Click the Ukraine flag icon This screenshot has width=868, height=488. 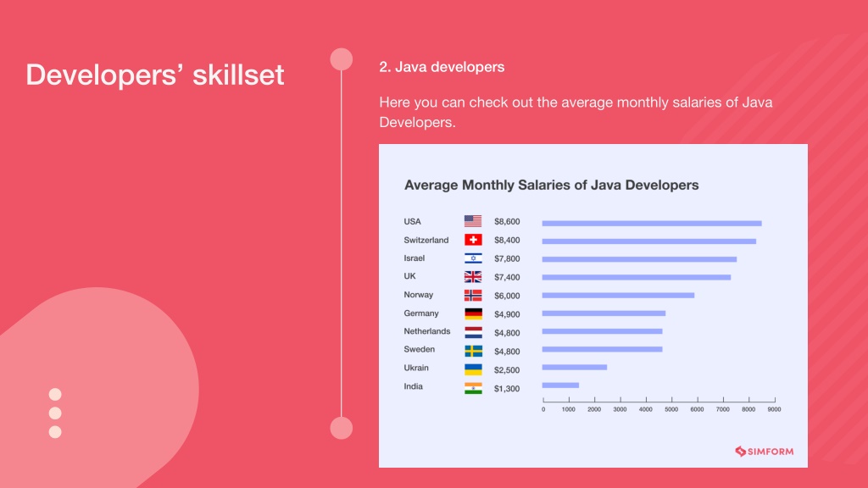click(x=473, y=369)
